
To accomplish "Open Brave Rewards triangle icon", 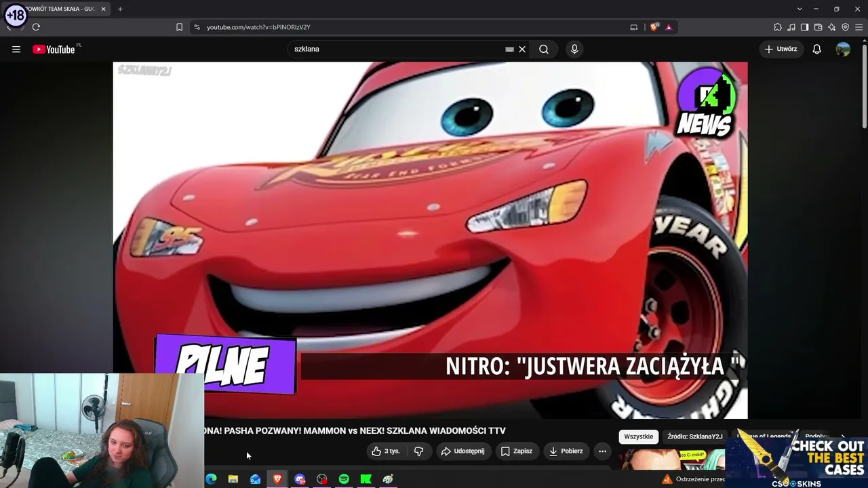I will tap(669, 27).
